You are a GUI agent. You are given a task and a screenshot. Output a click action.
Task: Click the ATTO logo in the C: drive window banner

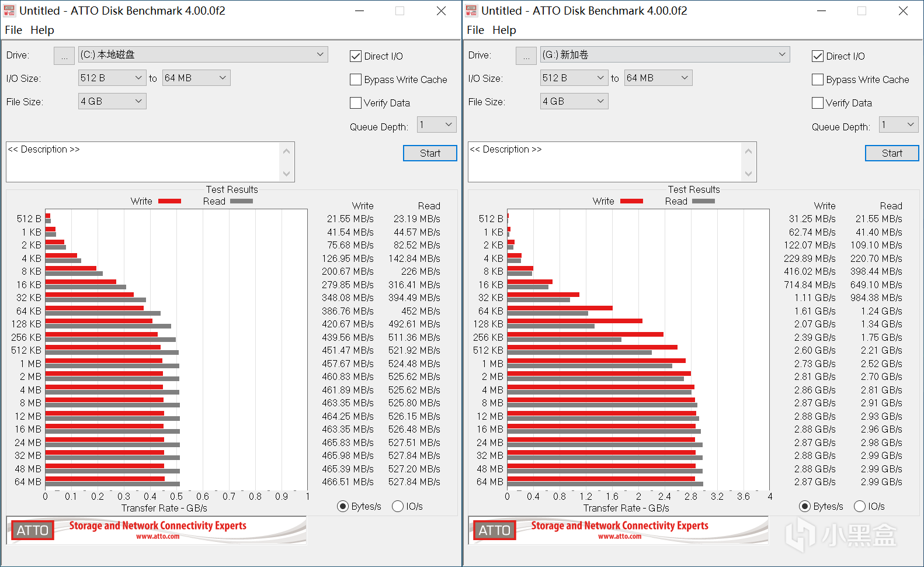(33, 530)
